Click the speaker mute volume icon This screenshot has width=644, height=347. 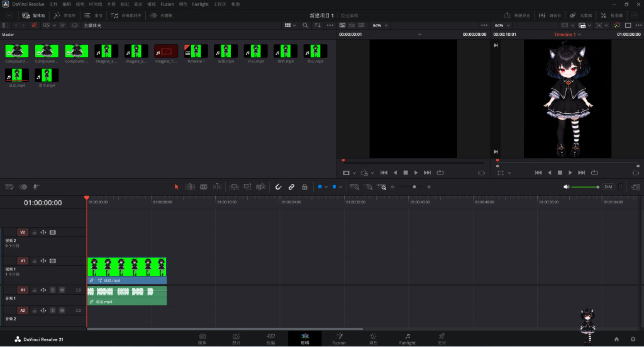coord(567,186)
